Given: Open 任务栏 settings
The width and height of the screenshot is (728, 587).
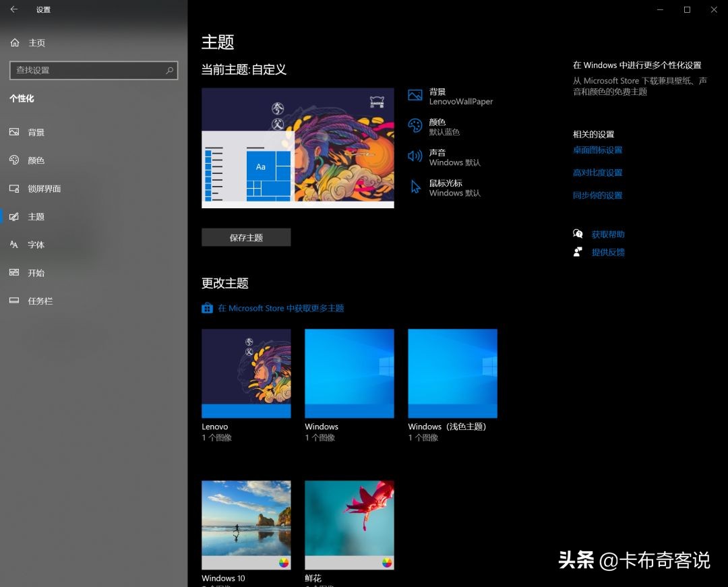Looking at the screenshot, I should coord(40,301).
